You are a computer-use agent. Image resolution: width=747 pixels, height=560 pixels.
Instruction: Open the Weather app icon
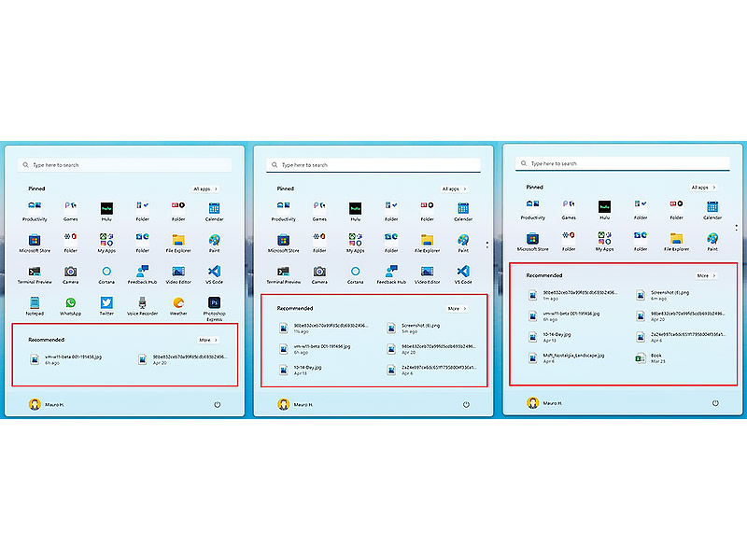[178, 303]
